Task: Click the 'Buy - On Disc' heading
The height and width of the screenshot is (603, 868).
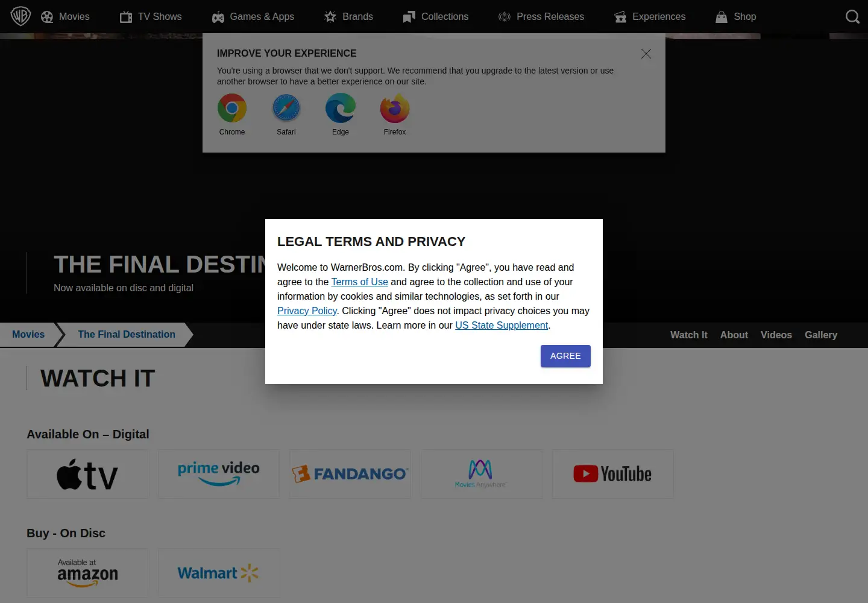Action: 66,533
